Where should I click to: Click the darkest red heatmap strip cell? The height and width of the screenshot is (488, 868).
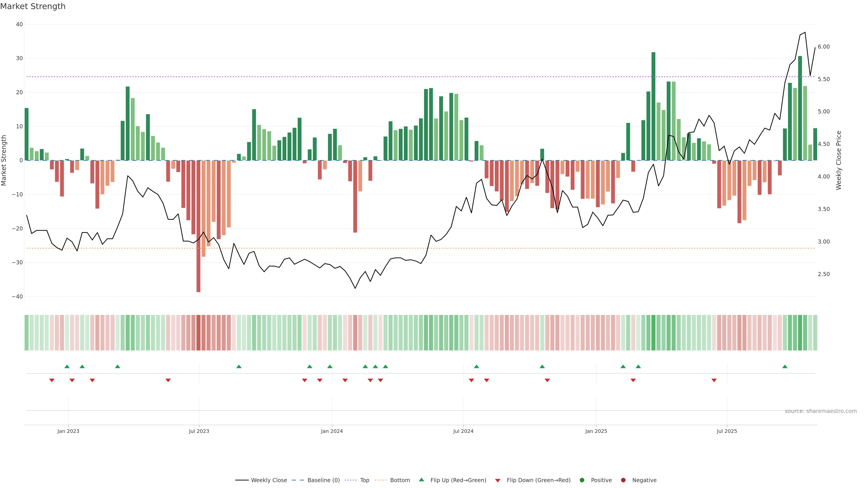click(x=198, y=333)
